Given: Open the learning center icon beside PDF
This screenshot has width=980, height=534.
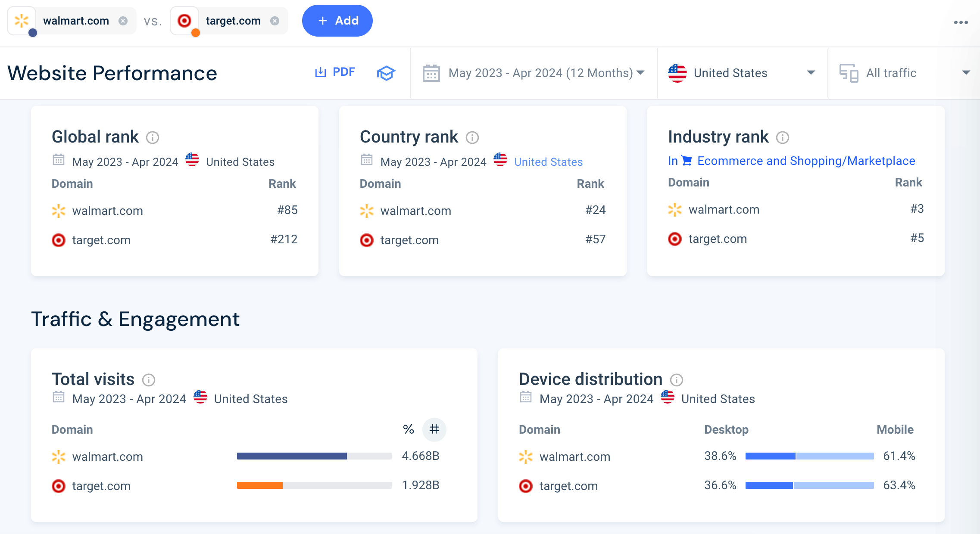Looking at the screenshot, I should (386, 73).
